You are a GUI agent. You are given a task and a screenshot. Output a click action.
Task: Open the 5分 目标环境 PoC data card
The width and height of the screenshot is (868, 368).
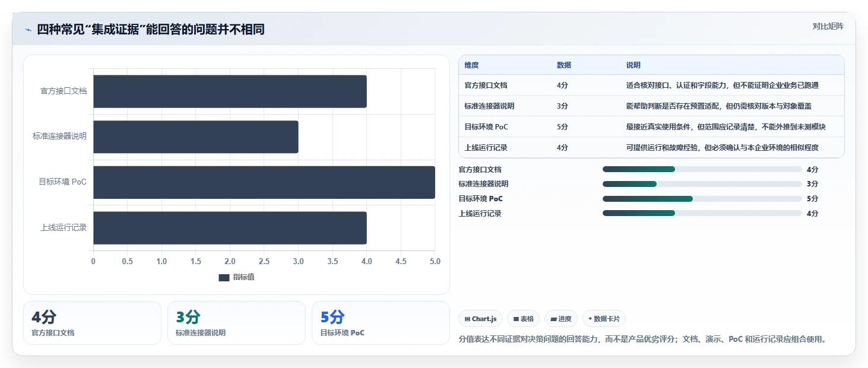381,323
